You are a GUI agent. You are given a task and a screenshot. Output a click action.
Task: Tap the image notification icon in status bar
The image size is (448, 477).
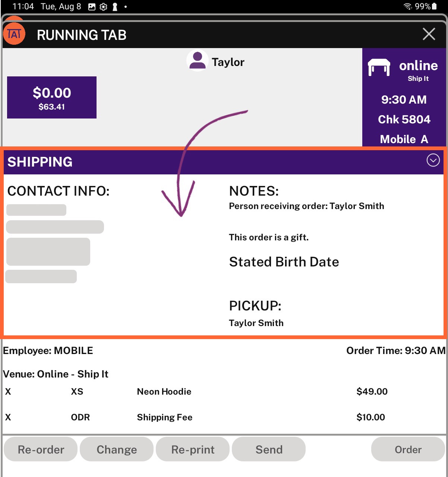click(x=92, y=7)
